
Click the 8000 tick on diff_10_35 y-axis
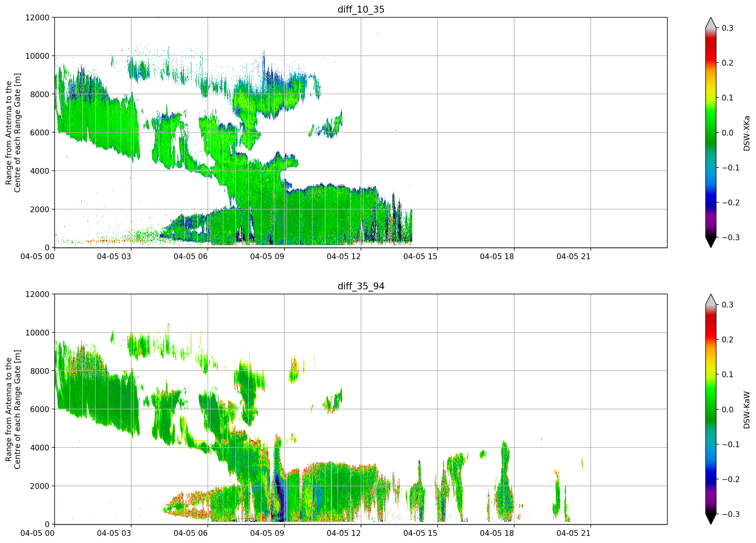40,94
